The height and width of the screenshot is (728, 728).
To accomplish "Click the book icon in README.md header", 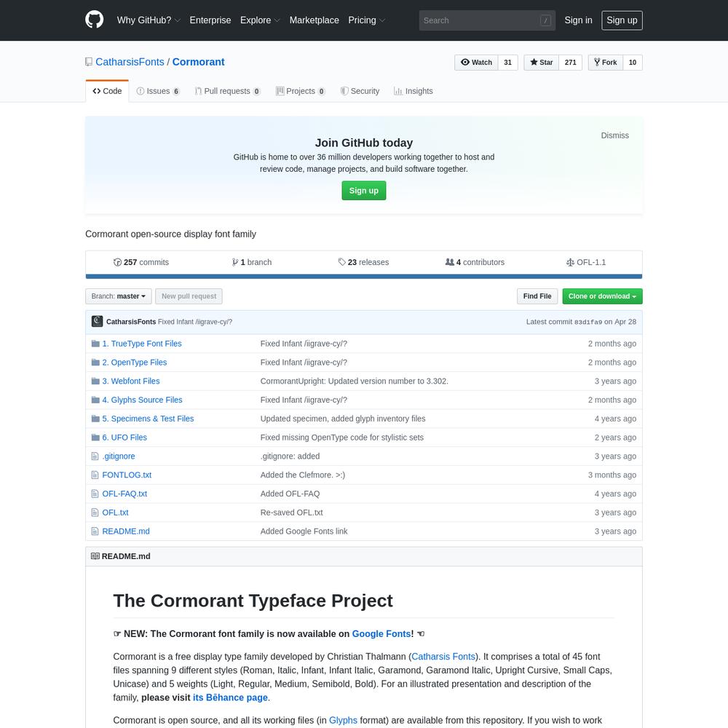I will (x=95, y=556).
